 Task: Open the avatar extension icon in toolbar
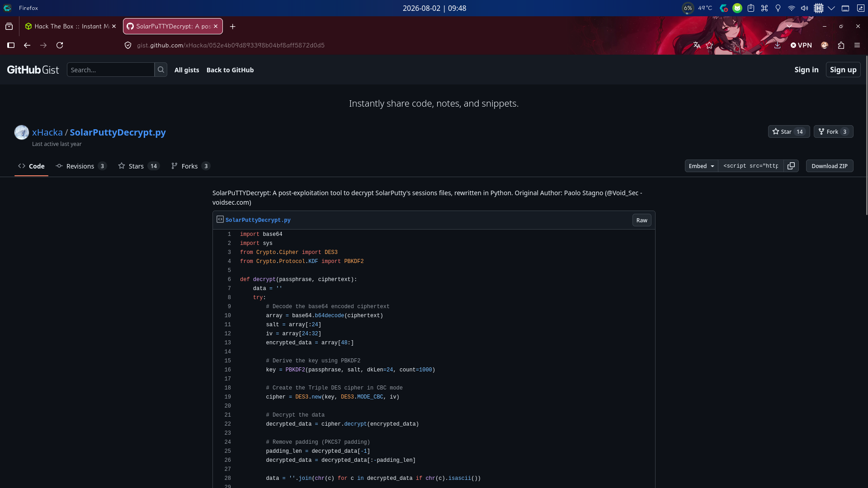coord(825,45)
